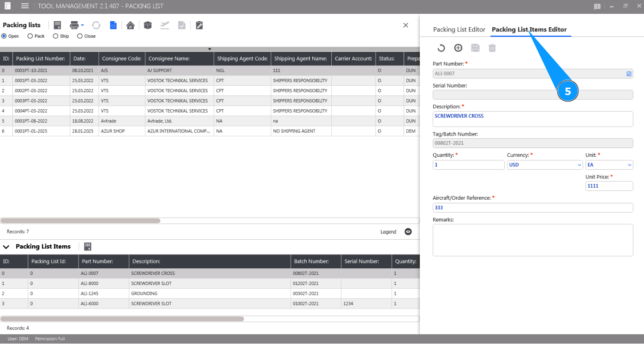Click the reset arrow icon in items editor

(441, 48)
